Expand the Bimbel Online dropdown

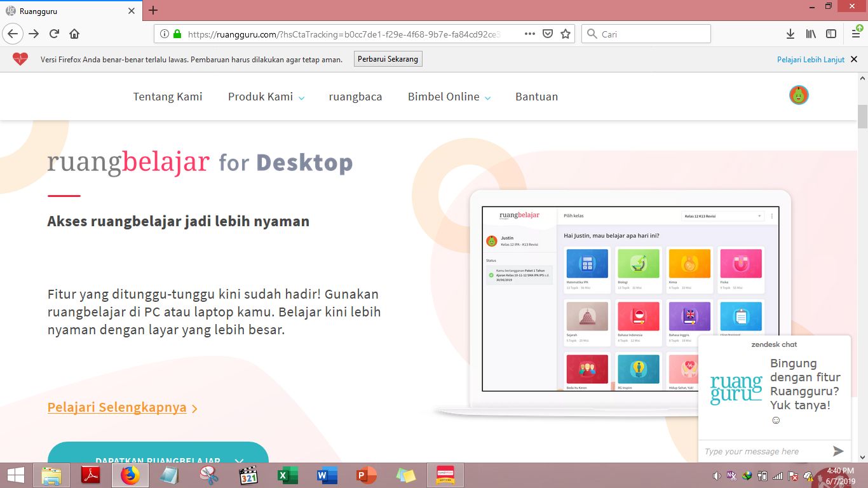tap(449, 97)
